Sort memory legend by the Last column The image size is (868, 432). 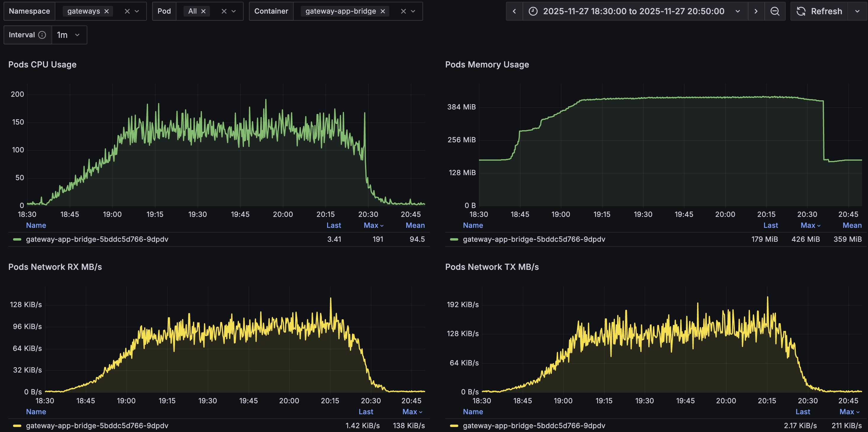[771, 225]
